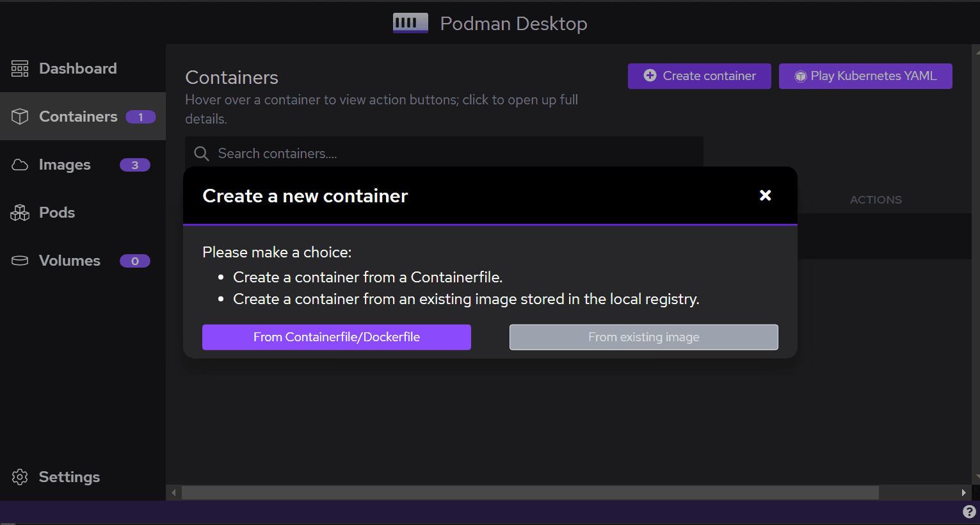Click the Images count badge showing 3
Image resolution: width=980 pixels, height=525 pixels.
coord(135,165)
